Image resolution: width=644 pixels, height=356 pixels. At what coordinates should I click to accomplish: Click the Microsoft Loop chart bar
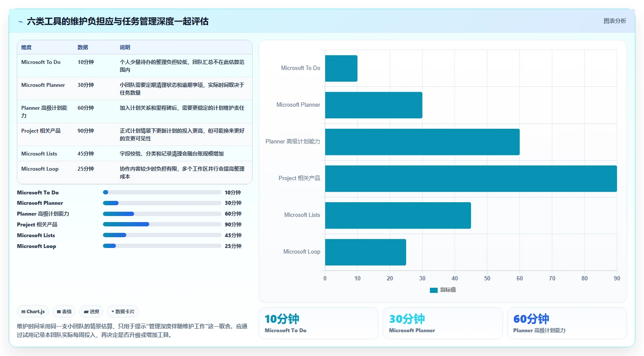click(x=365, y=252)
